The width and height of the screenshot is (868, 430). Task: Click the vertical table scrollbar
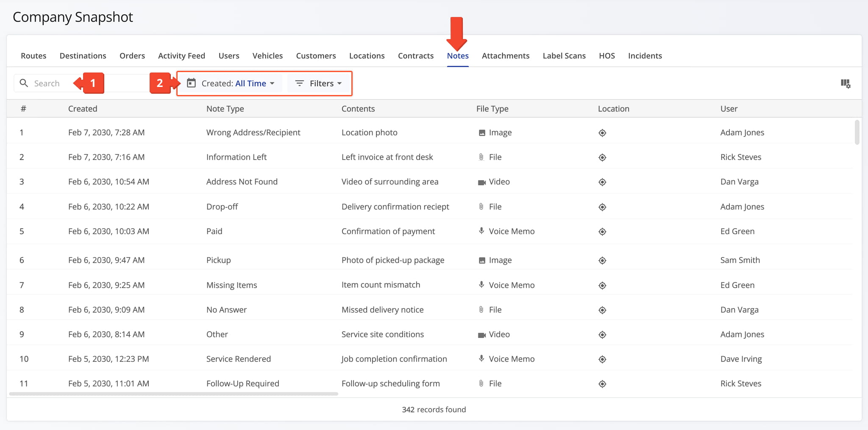click(857, 132)
